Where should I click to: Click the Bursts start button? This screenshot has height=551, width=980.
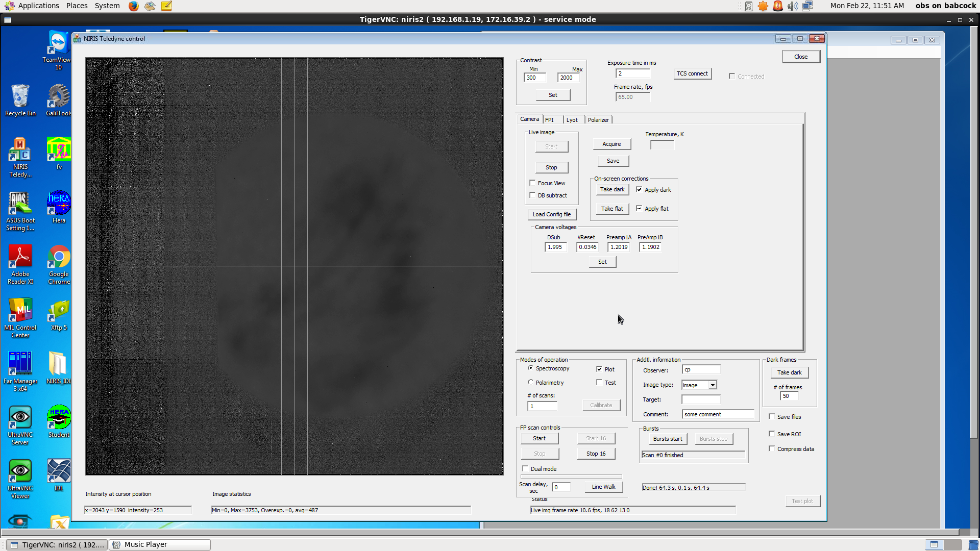[668, 439]
